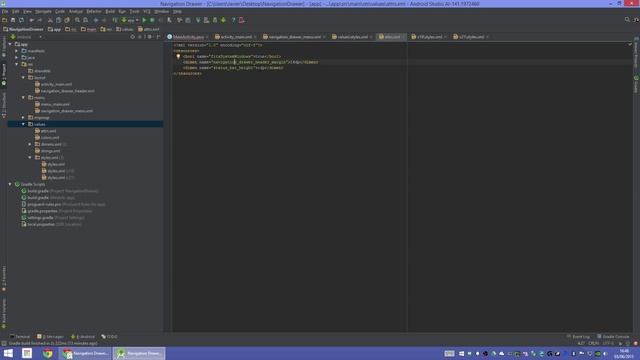Collapse the values folder arrow

point(23,124)
